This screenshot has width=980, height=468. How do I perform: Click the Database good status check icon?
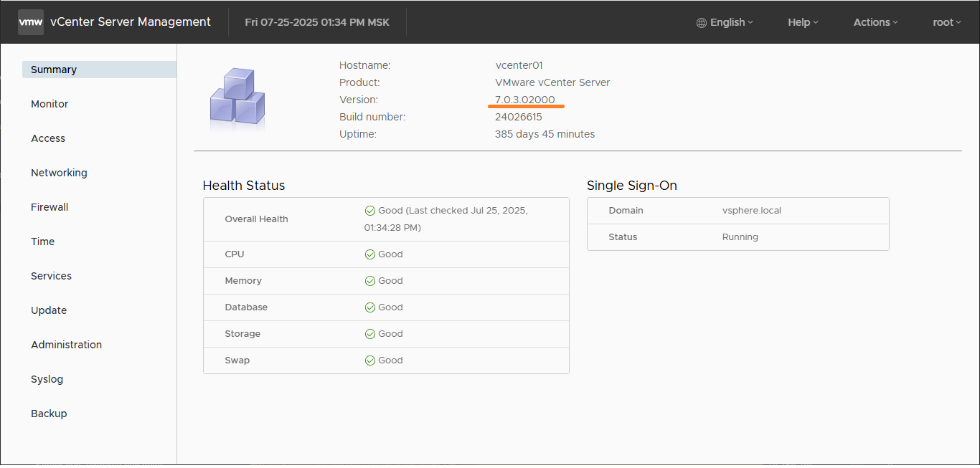coord(370,307)
